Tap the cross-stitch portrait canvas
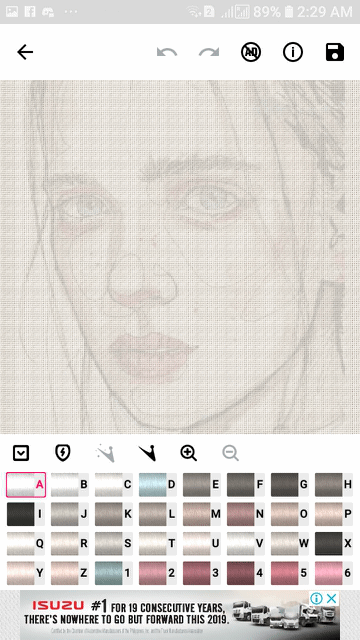This screenshot has width=360, height=640. [180, 257]
